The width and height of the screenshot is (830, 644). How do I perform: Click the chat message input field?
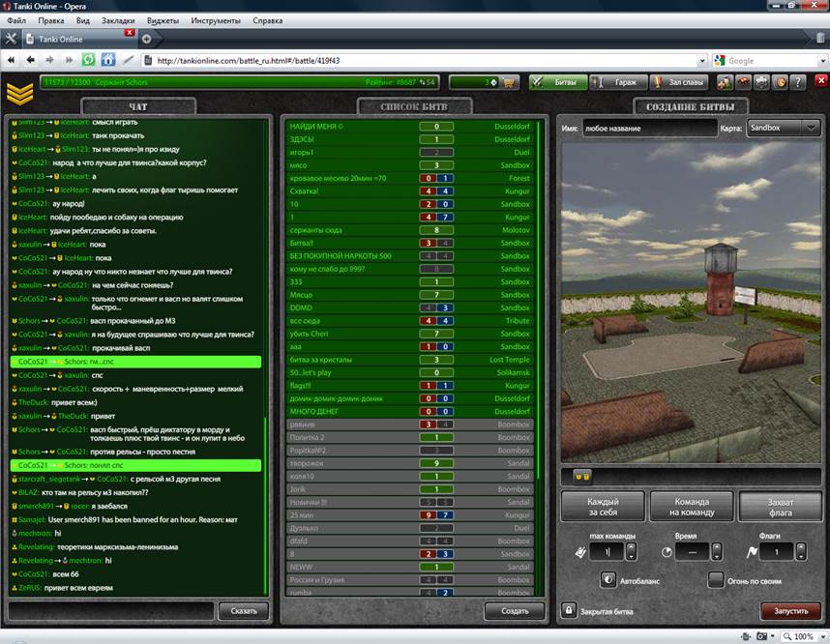tap(111, 611)
